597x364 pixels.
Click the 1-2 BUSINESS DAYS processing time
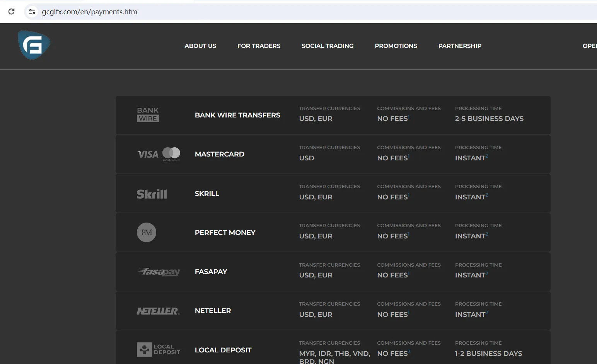pyautogui.click(x=488, y=354)
